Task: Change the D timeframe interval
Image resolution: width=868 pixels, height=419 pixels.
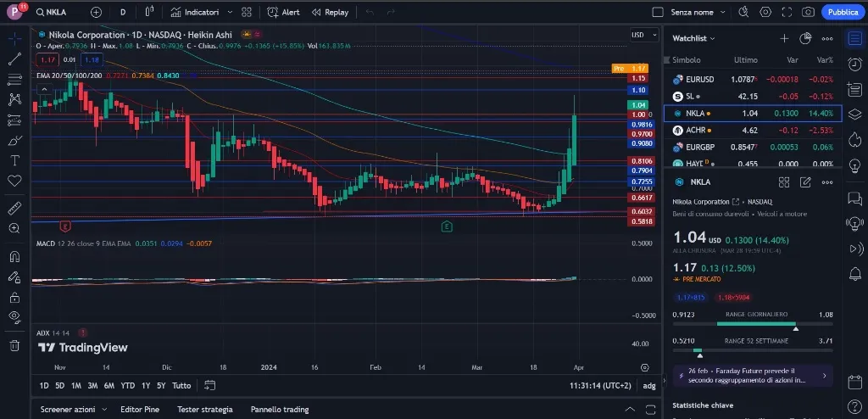Action: point(123,12)
